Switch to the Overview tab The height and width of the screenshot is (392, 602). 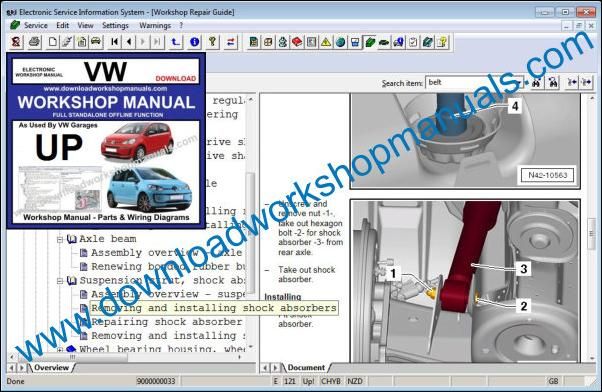[x=51, y=368]
